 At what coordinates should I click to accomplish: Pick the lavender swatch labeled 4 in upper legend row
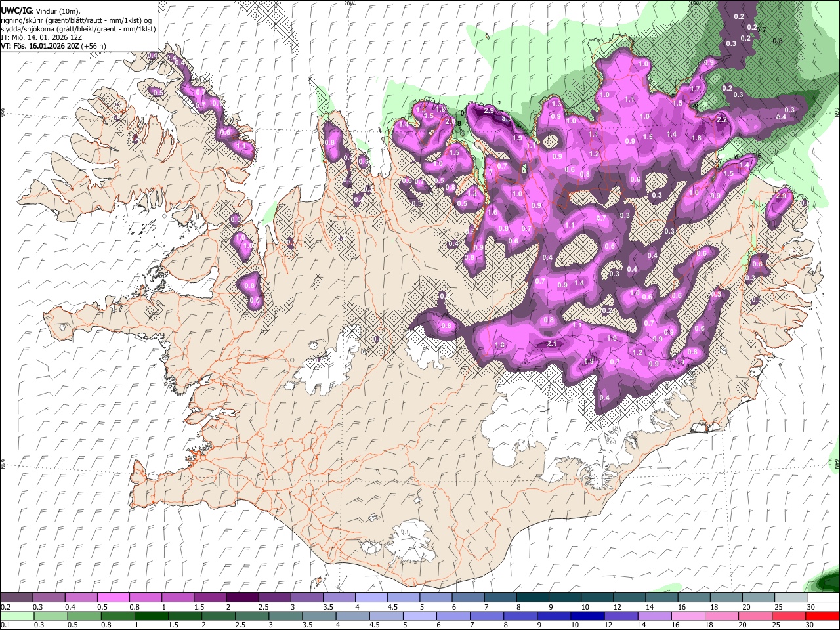pyautogui.click(x=371, y=597)
